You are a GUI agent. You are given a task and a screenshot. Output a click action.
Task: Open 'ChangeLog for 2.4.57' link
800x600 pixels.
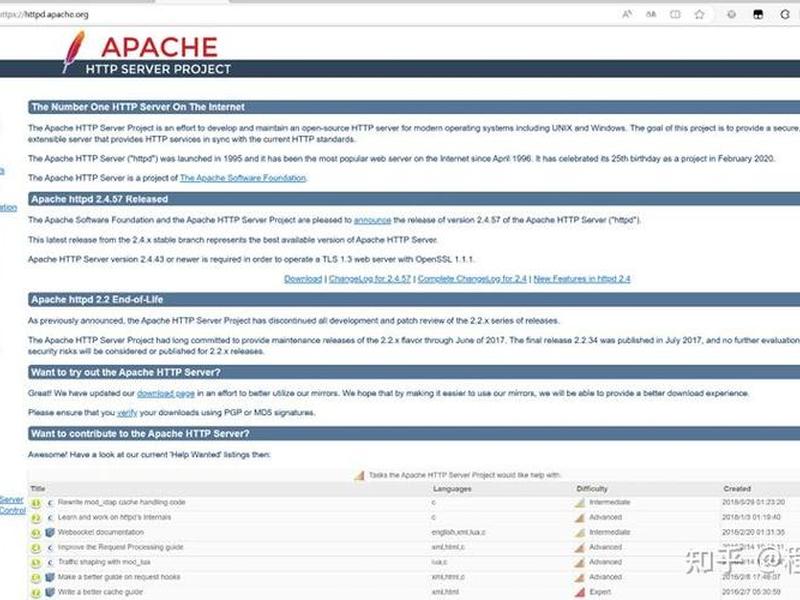click(370, 279)
